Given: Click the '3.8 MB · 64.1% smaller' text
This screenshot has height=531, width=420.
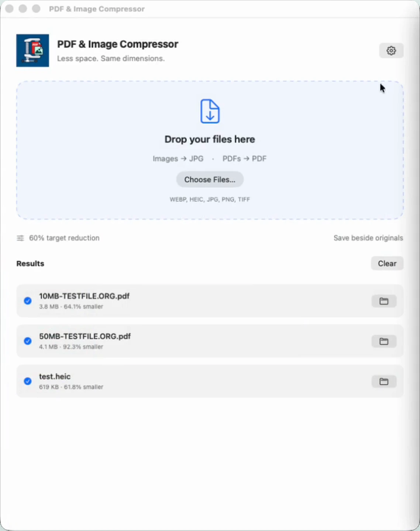Looking at the screenshot, I should pyautogui.click(x=71, y=307).
